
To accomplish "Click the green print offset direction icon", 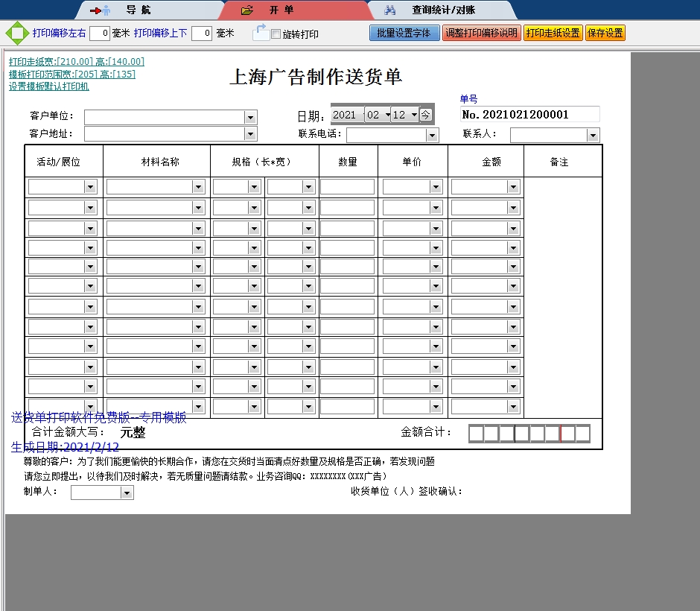I will [16, 34].
